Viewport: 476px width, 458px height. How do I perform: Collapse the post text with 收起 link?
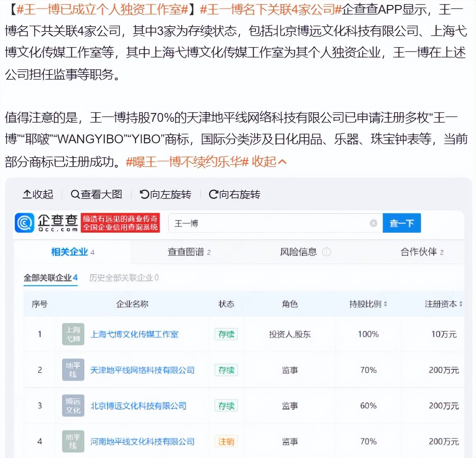click(x=269, y=161)
